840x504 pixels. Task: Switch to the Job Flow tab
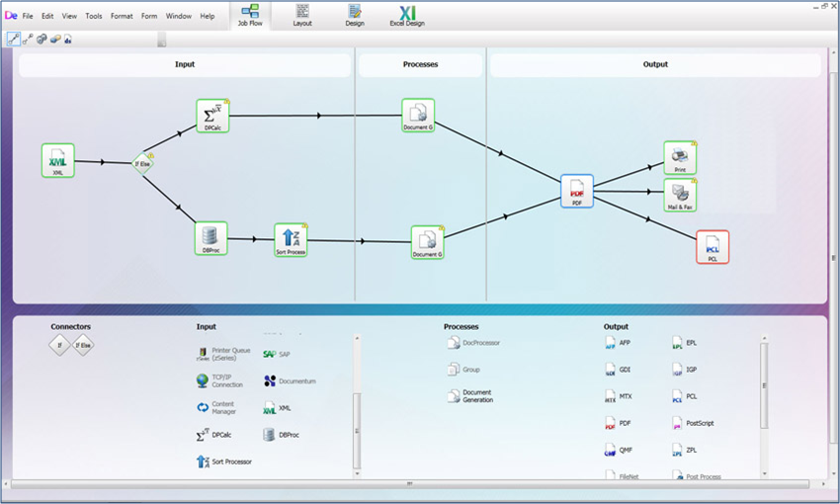point(250,15)
